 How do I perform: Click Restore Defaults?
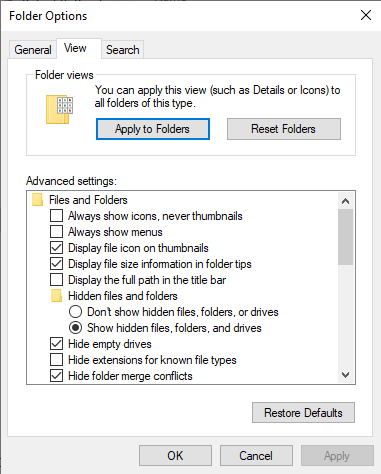coord(303,413)
